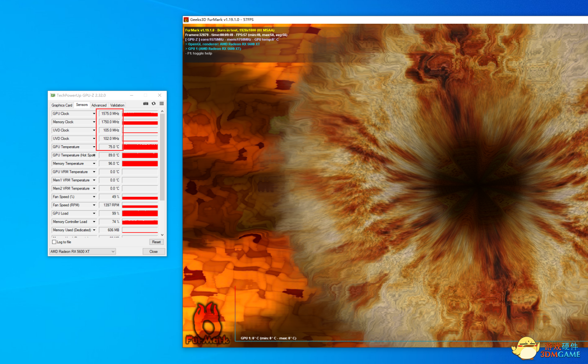Click the sensor list scrollbar down arrow
The height and width of the screenshot is (364, 588).
(162, 235)
